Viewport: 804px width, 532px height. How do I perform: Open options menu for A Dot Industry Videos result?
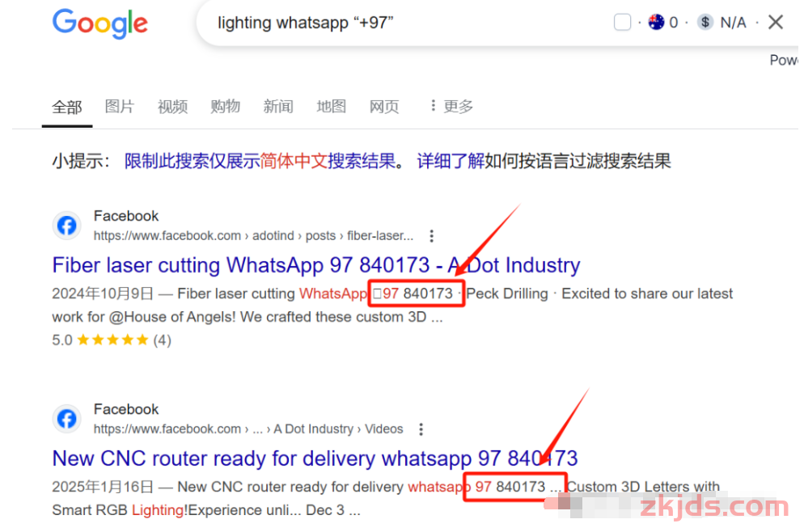click(x=421, y=429)
